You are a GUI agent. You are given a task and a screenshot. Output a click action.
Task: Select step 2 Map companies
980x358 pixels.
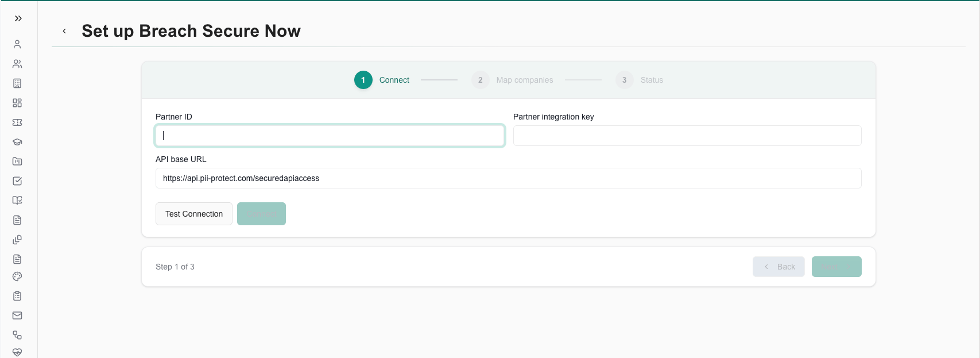click(x=512, y=80)
